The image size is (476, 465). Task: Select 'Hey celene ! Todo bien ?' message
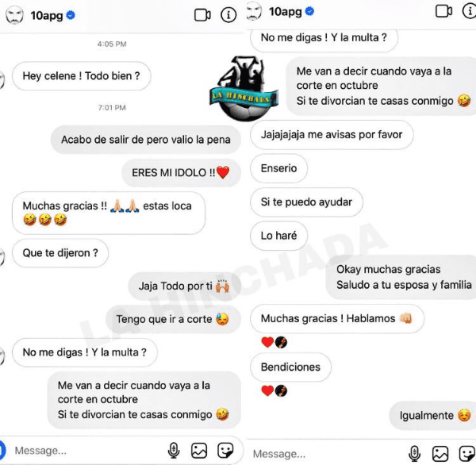coord(82,76)
